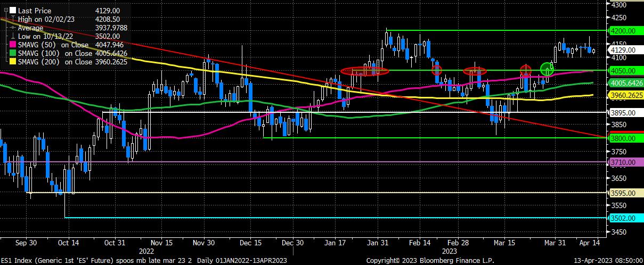Click the 'ES1 Index' chart title text
Screen dimensions: 644x265
[x=17, y=260]
